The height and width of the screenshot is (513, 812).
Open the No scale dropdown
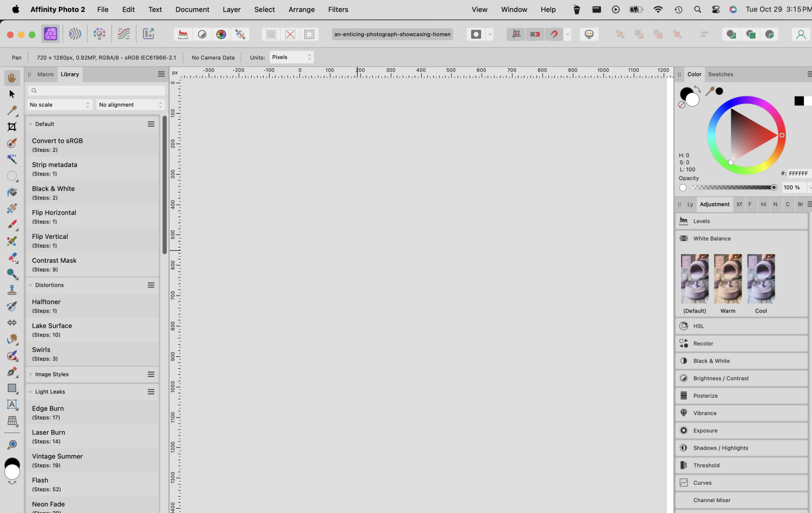click(60, 105)
